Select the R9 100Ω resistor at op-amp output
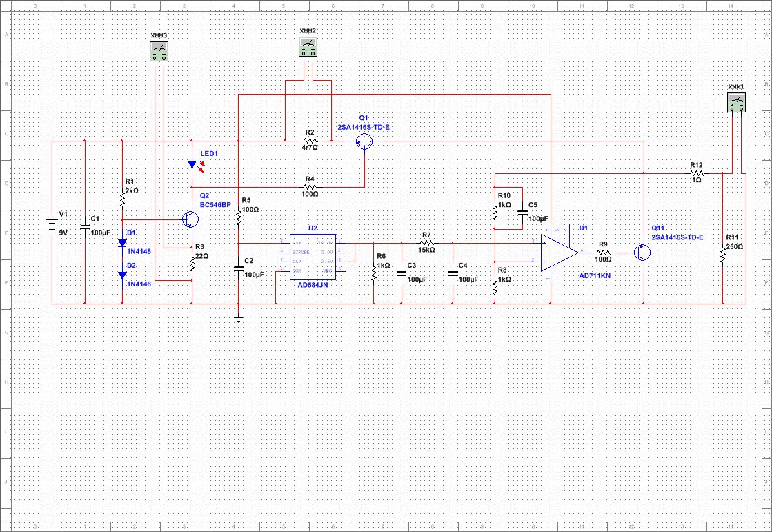The width and height of the screenshot is (772, 532). (x=603, y=253)
